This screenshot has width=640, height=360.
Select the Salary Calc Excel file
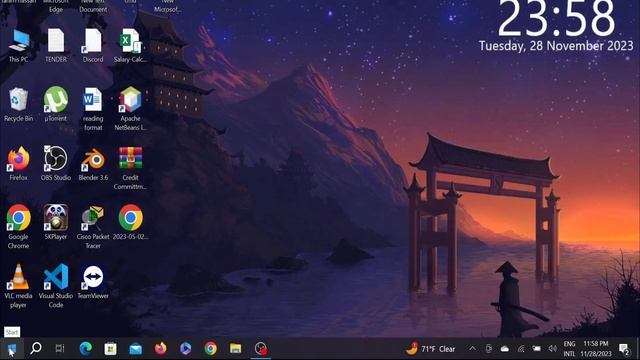(130, 46)
